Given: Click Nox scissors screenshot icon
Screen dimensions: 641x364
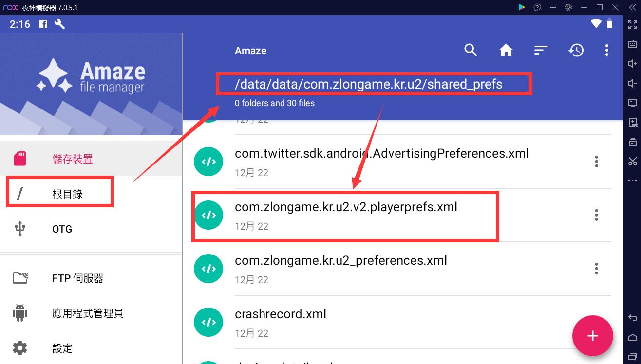Looking at the screenshot, I should click(x=632, y=161).
